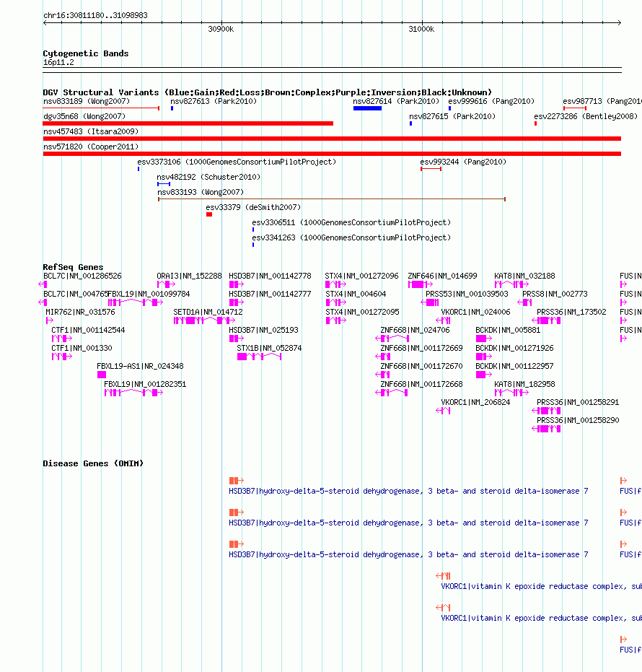642x672 pixels.
Task: Click the HSD3B7|NM_001142777 gene label
Action: (x=270, y=294)
